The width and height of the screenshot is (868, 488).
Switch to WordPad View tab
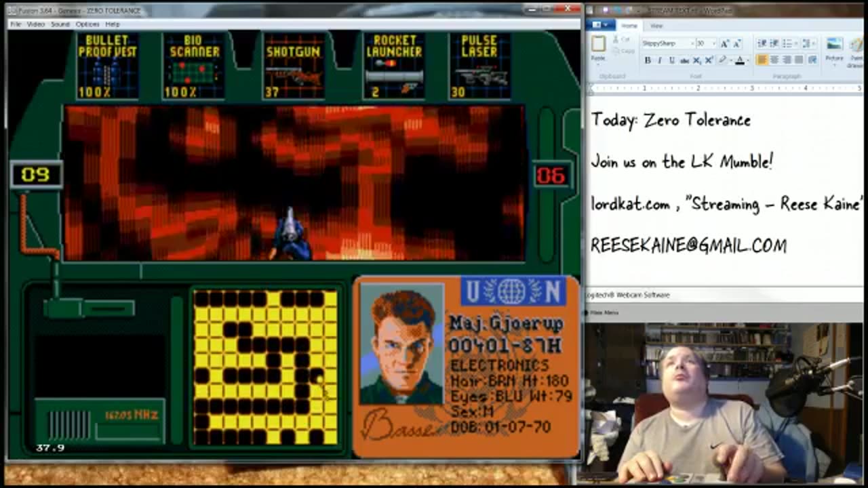pyautogui.click(x=656, y=26)
